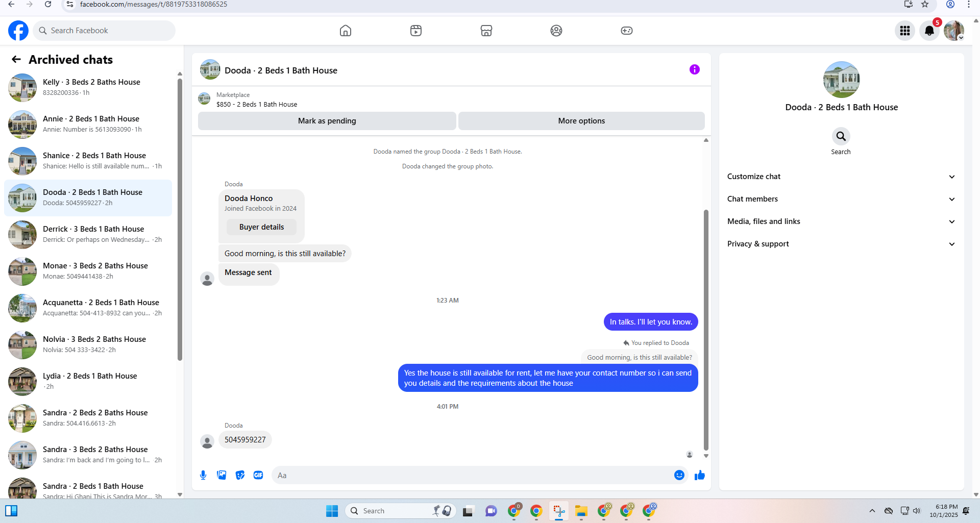The height and width of the screenshot is (523, 980).
Task: Choose a sticker with the sticker icon
Action: tap(240, 475)
